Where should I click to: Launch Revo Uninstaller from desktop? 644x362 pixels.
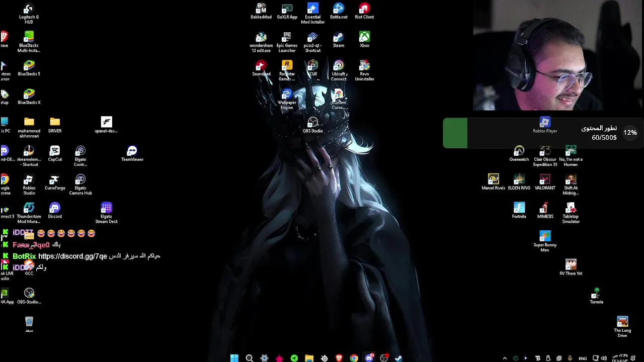[364, 71]
